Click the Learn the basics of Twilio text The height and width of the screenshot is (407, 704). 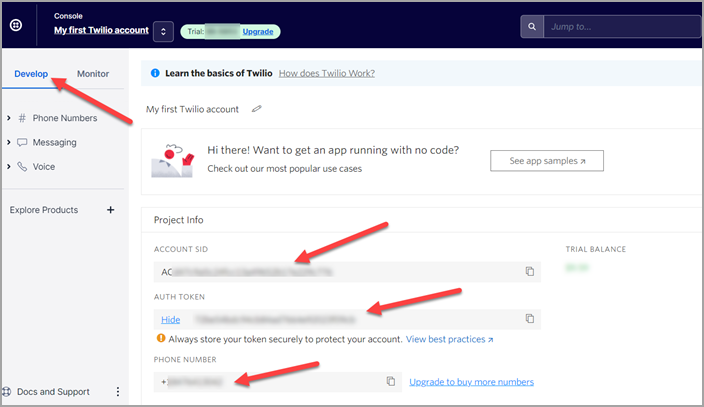click(219, 73)
